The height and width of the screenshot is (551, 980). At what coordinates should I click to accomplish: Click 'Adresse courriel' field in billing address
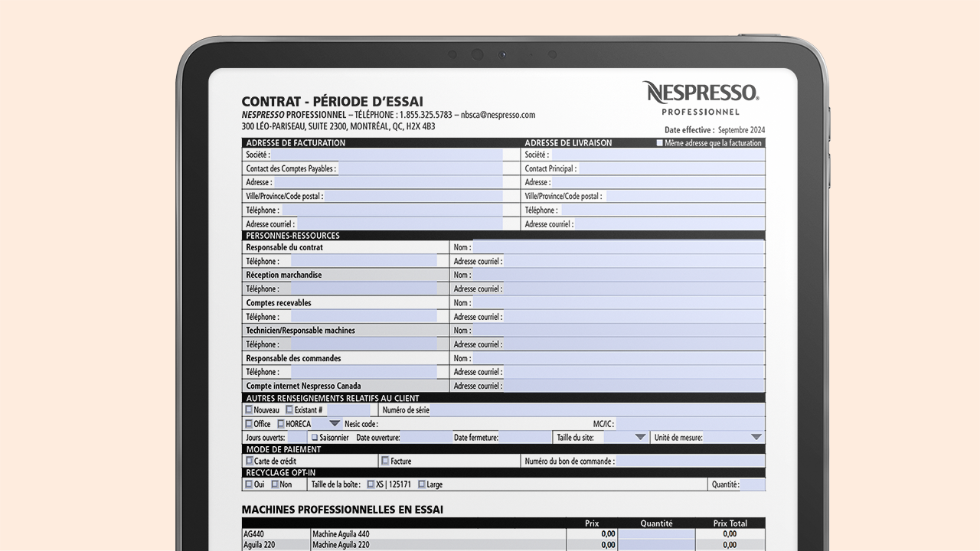[x=400, y=224]
